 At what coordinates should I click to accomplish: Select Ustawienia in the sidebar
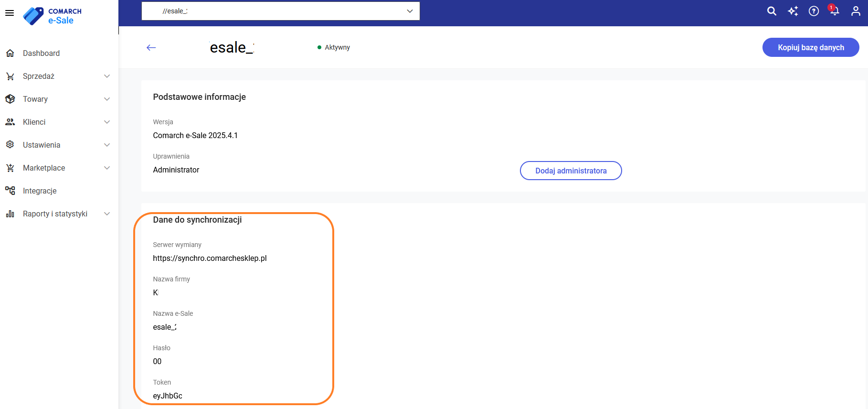tap(42, 145)
